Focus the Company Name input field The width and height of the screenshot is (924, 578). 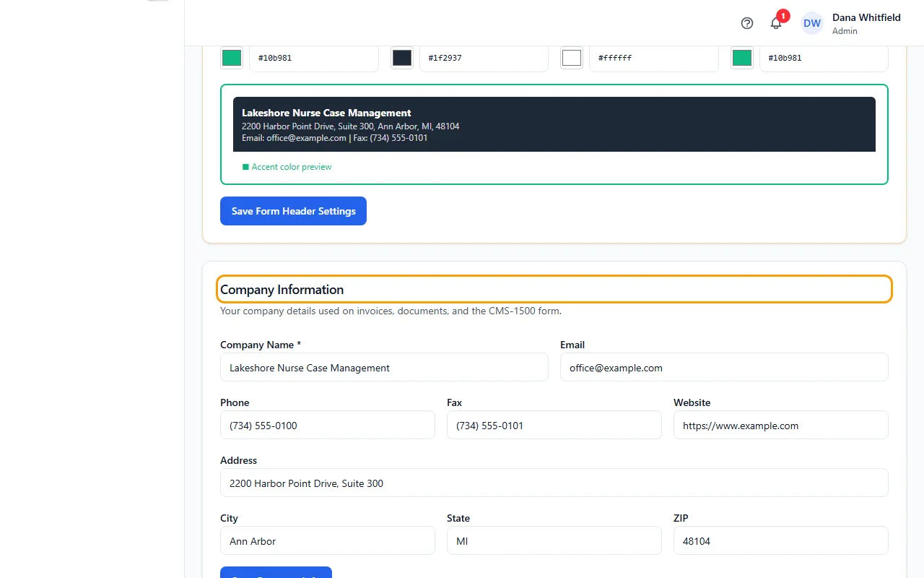point(384,368)
